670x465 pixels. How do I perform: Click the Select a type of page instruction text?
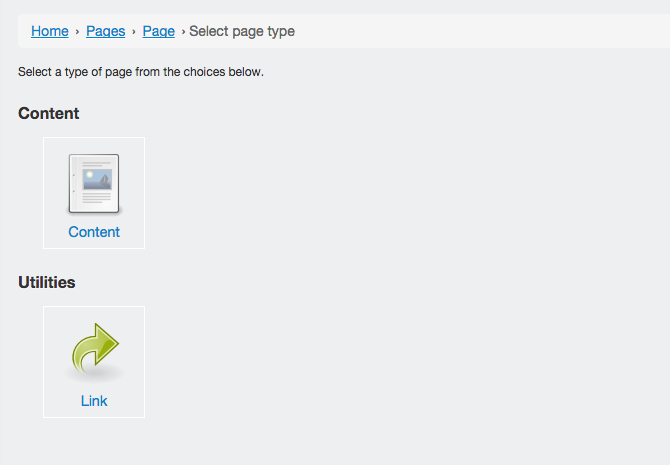141,72
